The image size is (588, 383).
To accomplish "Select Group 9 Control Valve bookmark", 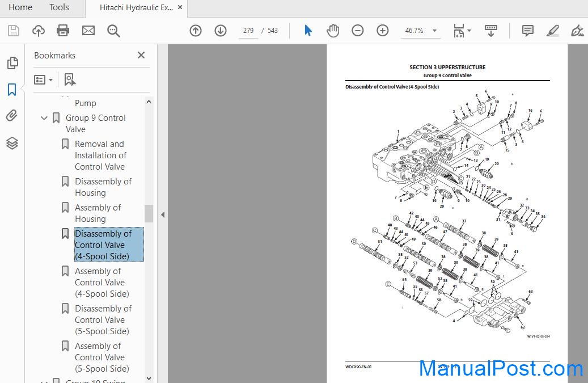I will point(96,124).
